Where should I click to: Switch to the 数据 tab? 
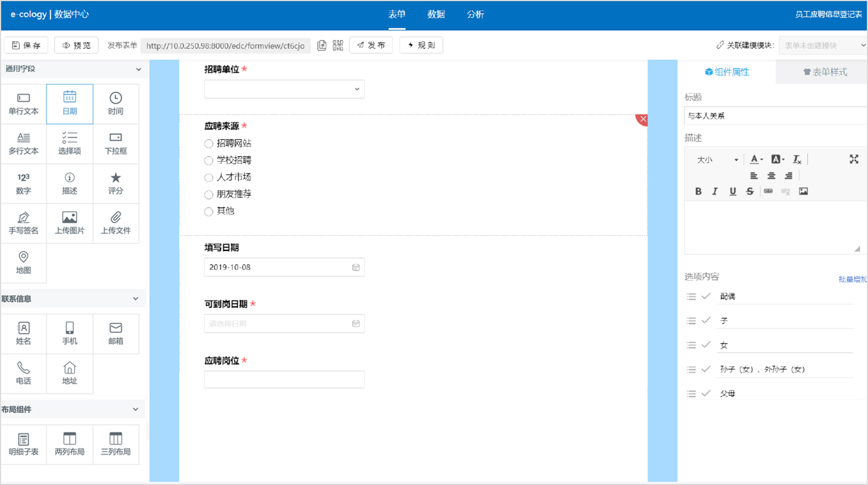[x=436, y=15]
